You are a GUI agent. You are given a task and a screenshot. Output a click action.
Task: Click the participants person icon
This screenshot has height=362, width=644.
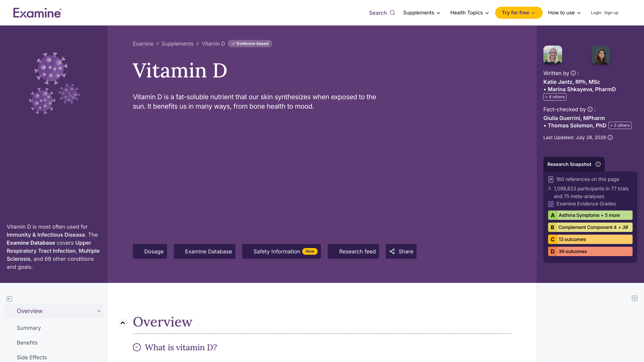(550, 188)
